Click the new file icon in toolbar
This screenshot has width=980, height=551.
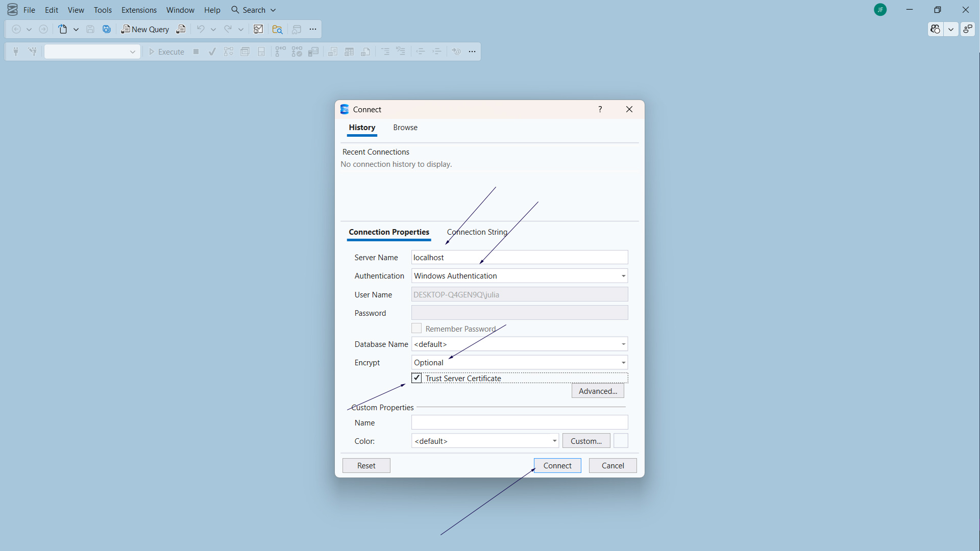[63, 29]
